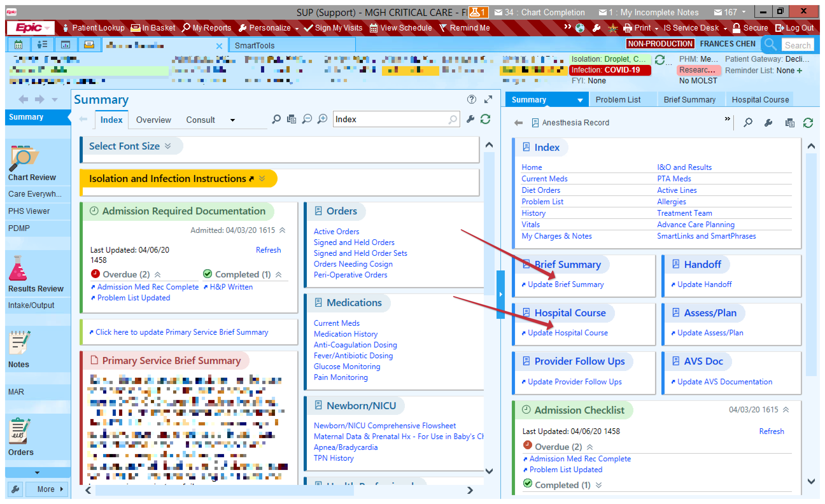This screenshot has height=504, width=825.
Task: Expand Select Font Size section
Action: coord(168,146)
